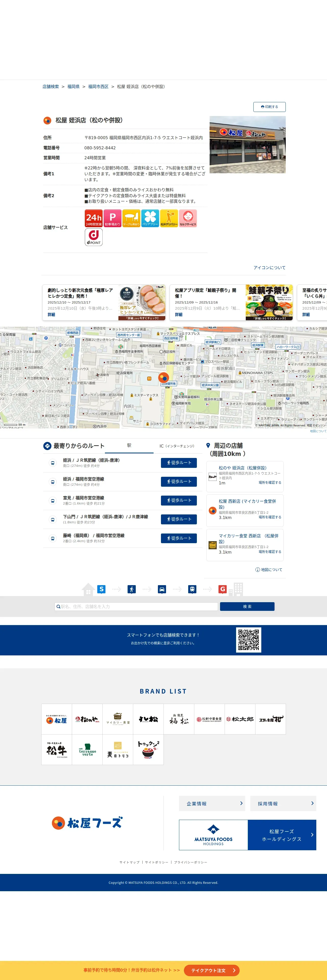327x980 pixels.
Task: Click 徒歩ルート for 姪浜 福岡市営空港線
Action: coord(179,482)
